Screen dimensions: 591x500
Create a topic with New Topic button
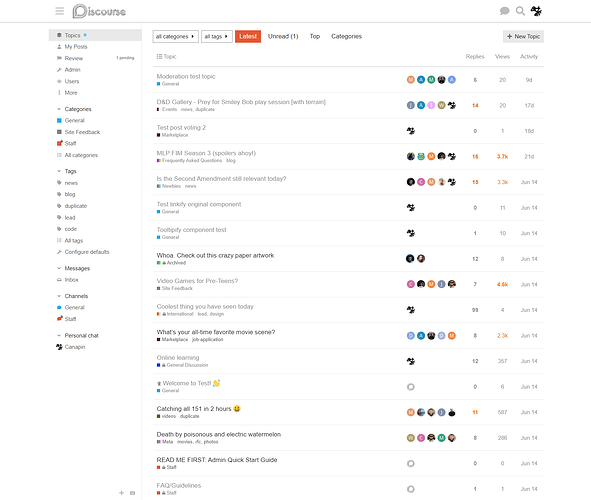coord(523,37)
